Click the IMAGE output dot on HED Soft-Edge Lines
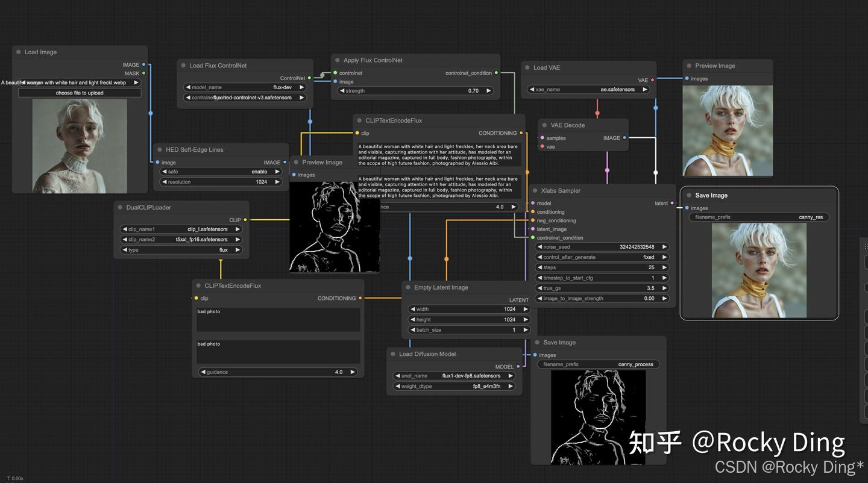868x483 pixels. coord(285,162)
